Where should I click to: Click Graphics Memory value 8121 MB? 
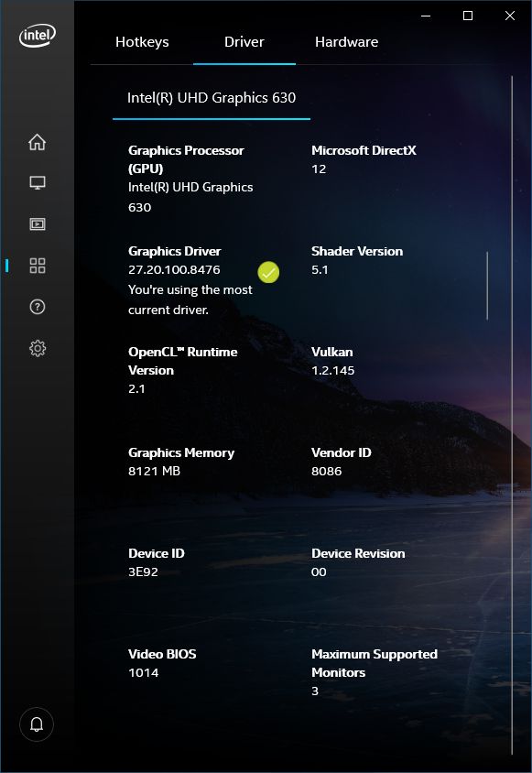[155, 471]
